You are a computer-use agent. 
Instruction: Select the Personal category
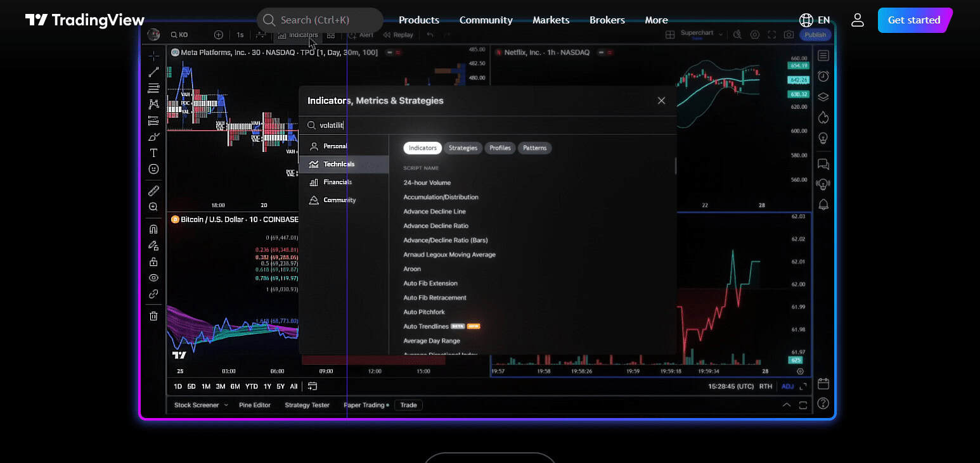tap(344, 146)
